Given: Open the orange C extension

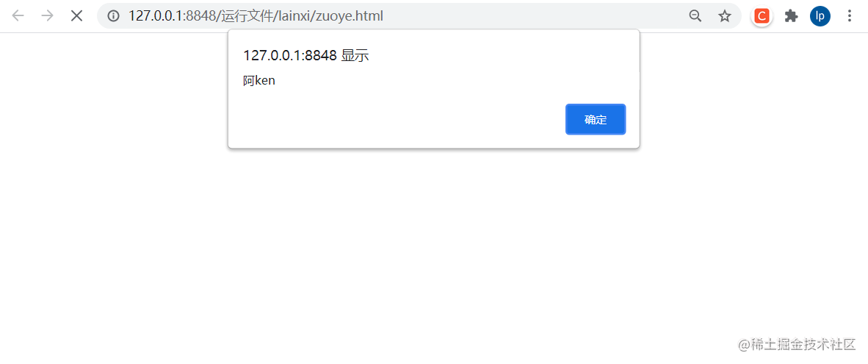Looking at the screenshot, I should pos(762,16).
